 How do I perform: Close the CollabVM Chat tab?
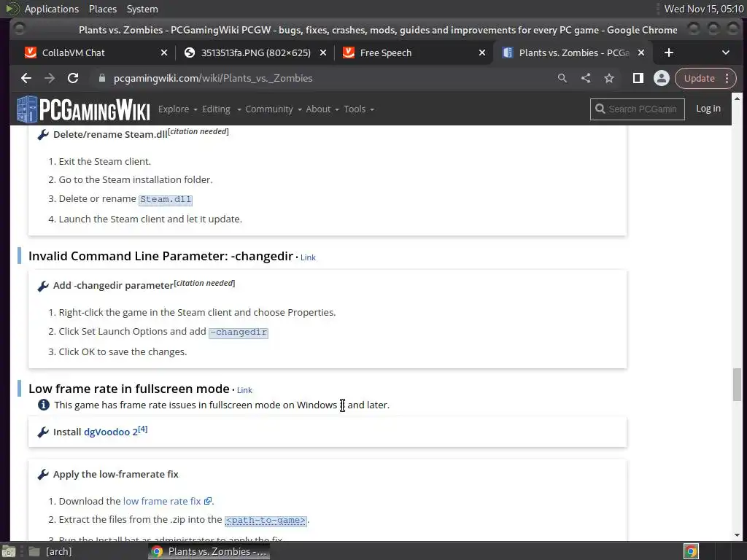164,52
